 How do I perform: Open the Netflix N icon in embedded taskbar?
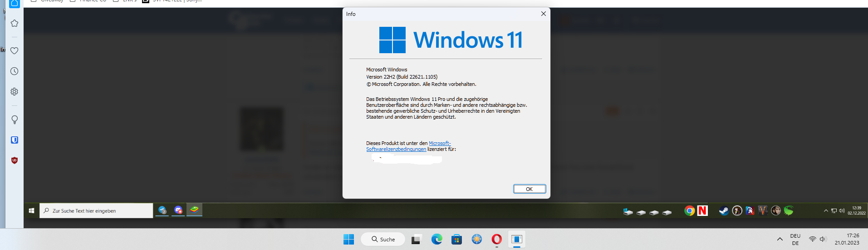click(x=702, y=210)
